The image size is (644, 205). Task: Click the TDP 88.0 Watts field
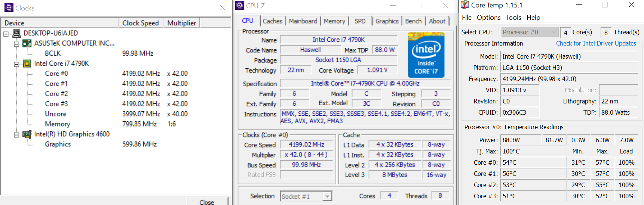click(619, 112)
